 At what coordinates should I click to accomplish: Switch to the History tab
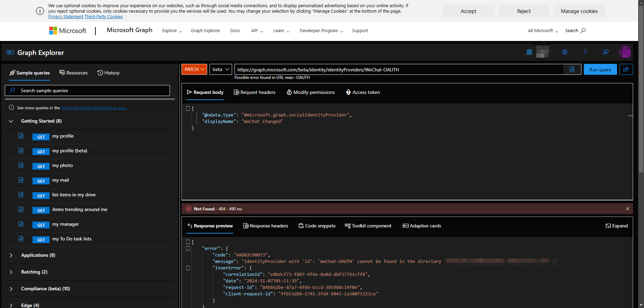pos(108,73)
